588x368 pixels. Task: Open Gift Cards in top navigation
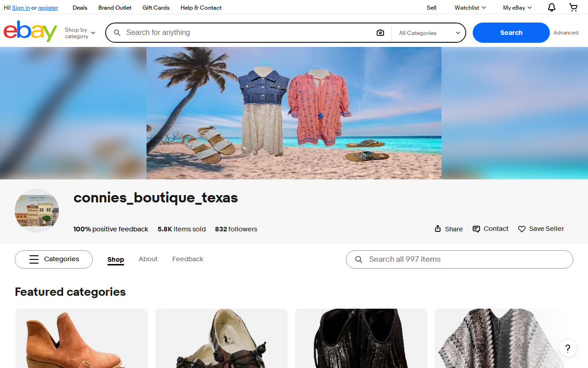[156, 7]
